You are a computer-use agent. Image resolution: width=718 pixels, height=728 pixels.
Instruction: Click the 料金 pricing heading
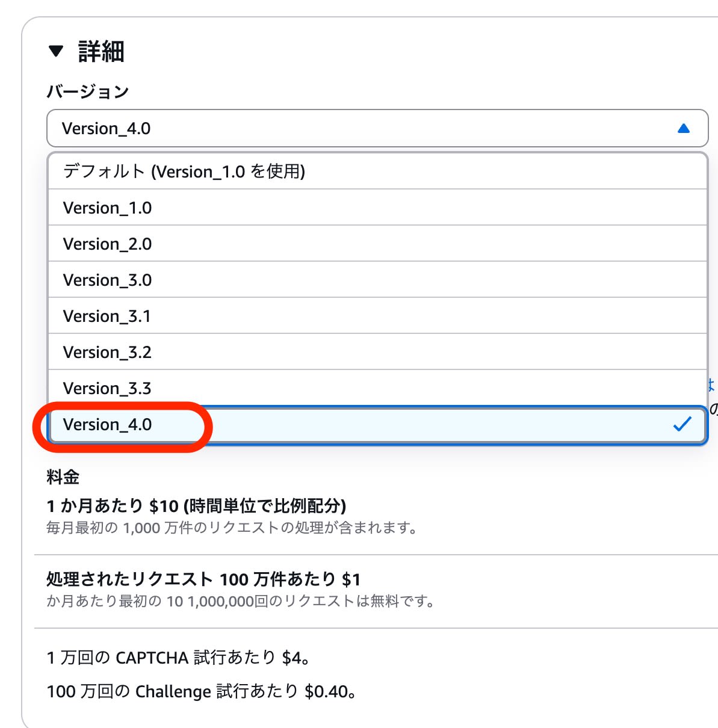[x=63, y=477]
